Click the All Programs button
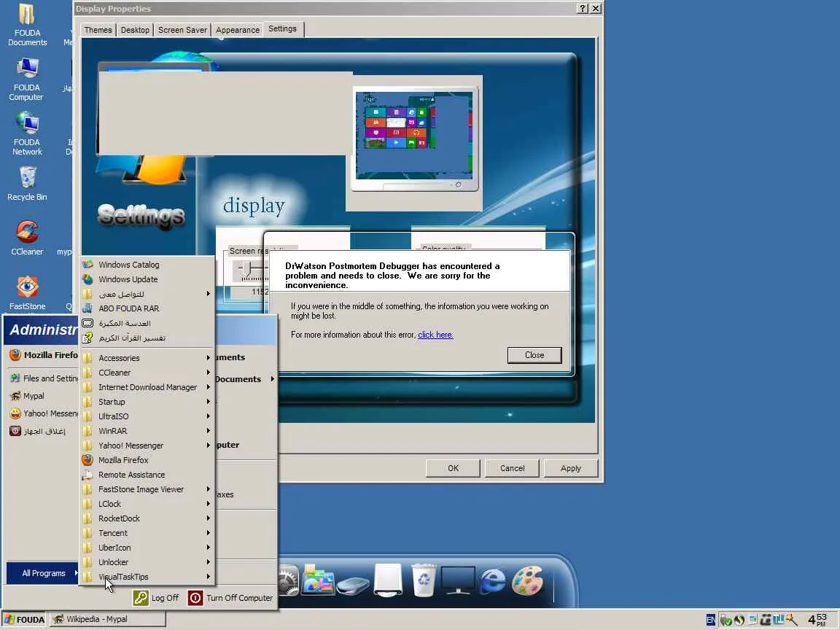This screenshot has width=840, height=630. point(43,573)
